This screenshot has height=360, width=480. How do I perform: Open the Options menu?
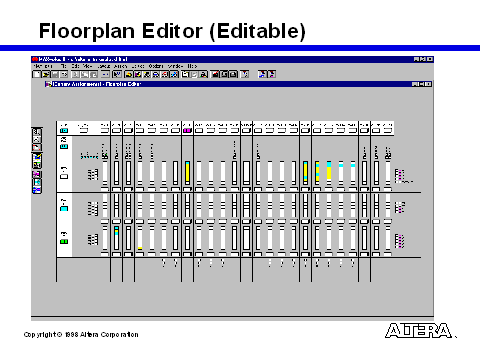coord(156,66)
